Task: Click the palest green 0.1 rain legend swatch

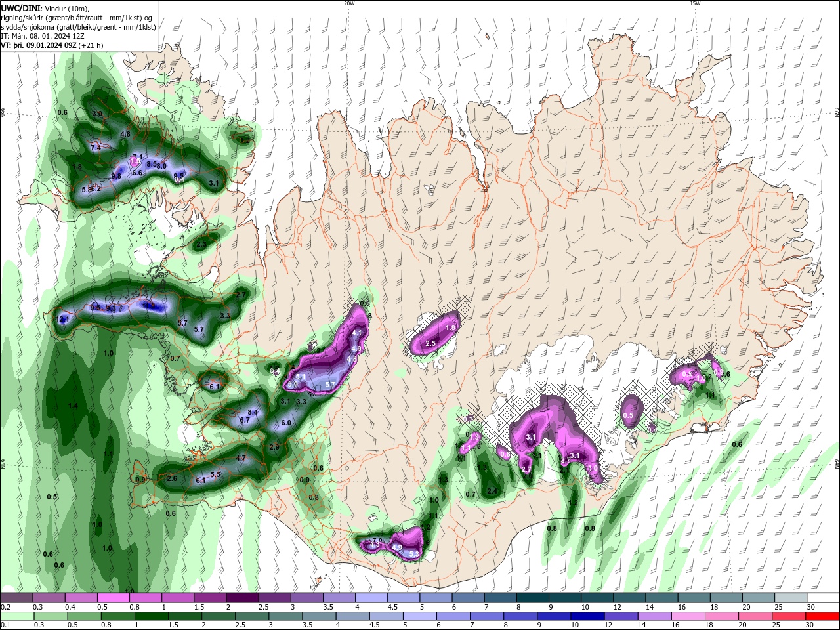Action: (16, 616)
